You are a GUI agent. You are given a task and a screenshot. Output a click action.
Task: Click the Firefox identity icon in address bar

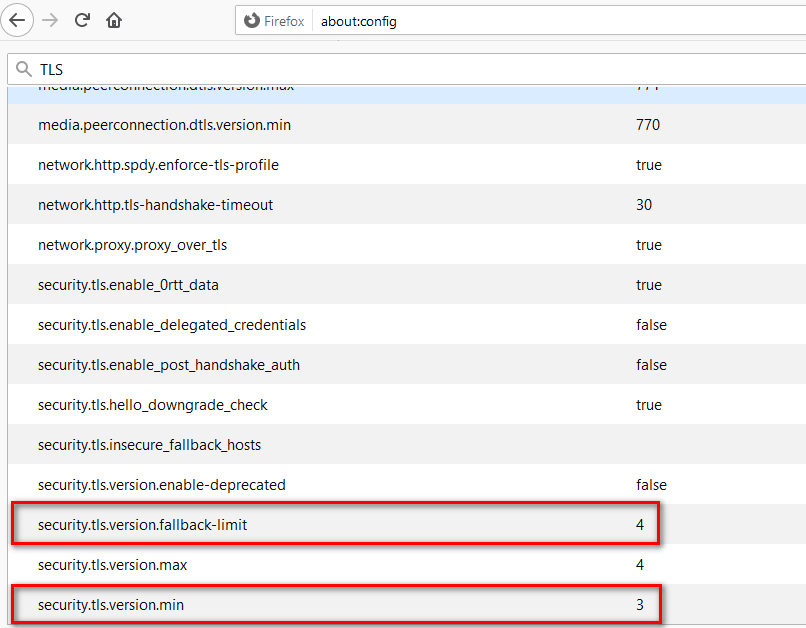251,21
